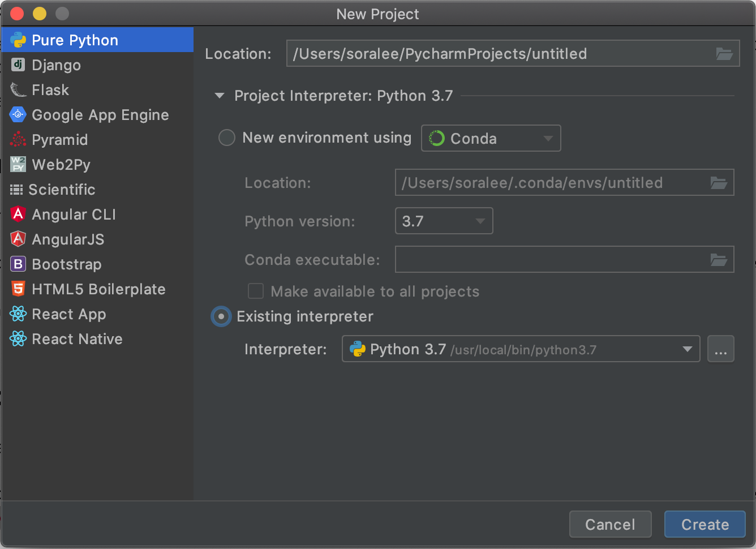Open the Conda environment type dropdown

click(x=491, y=138)
